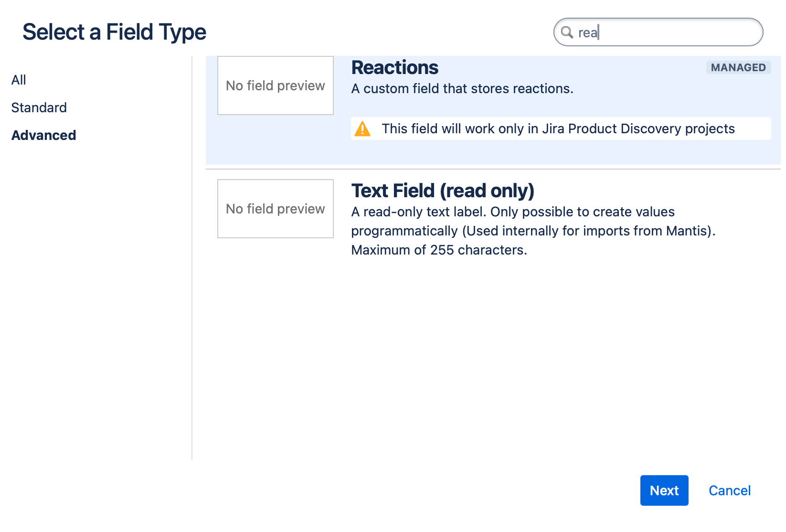The height and width of the screenshot is (532, 786).
Task: Switch to the Standard category
Action: 39,107
